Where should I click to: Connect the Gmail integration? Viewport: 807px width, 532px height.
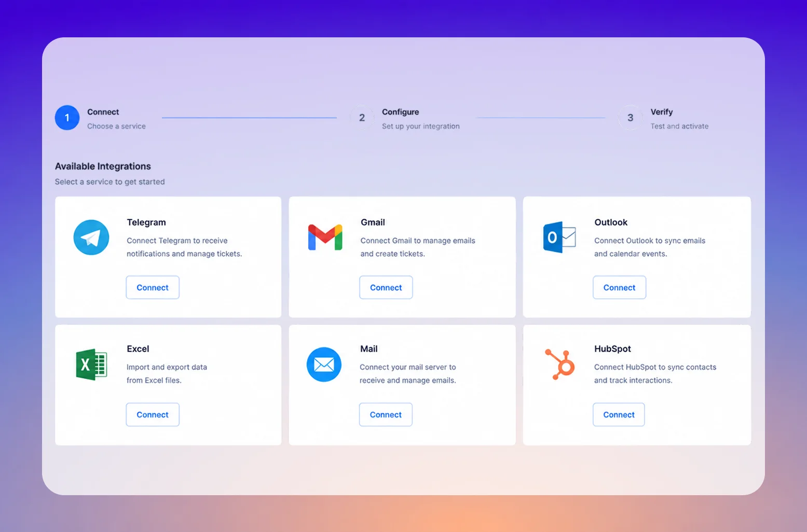[386, 287]
